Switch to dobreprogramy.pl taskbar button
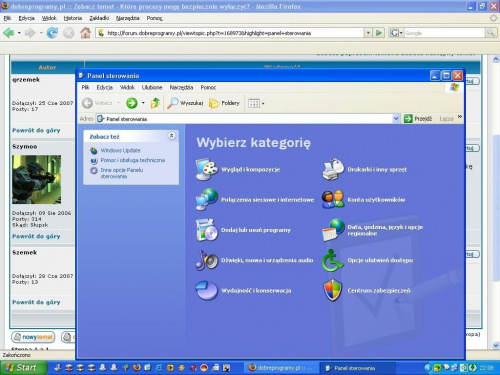500x375 pixels. click(282, 368)
